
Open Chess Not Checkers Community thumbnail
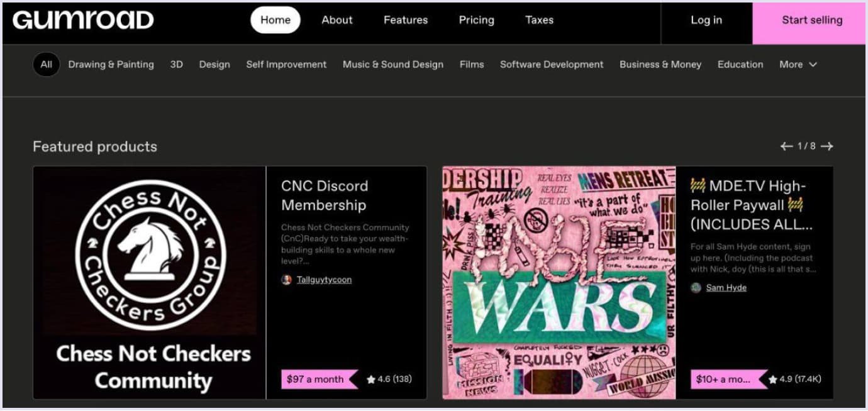pos(150,283)
